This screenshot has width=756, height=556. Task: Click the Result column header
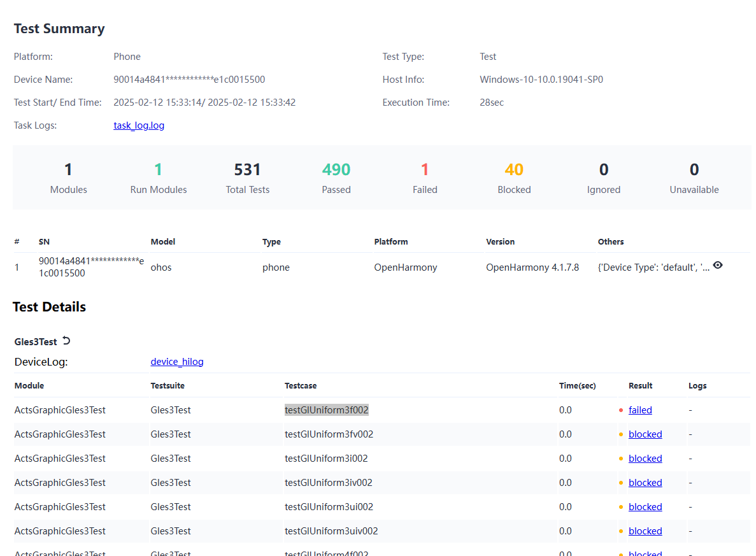coord(640,386)
